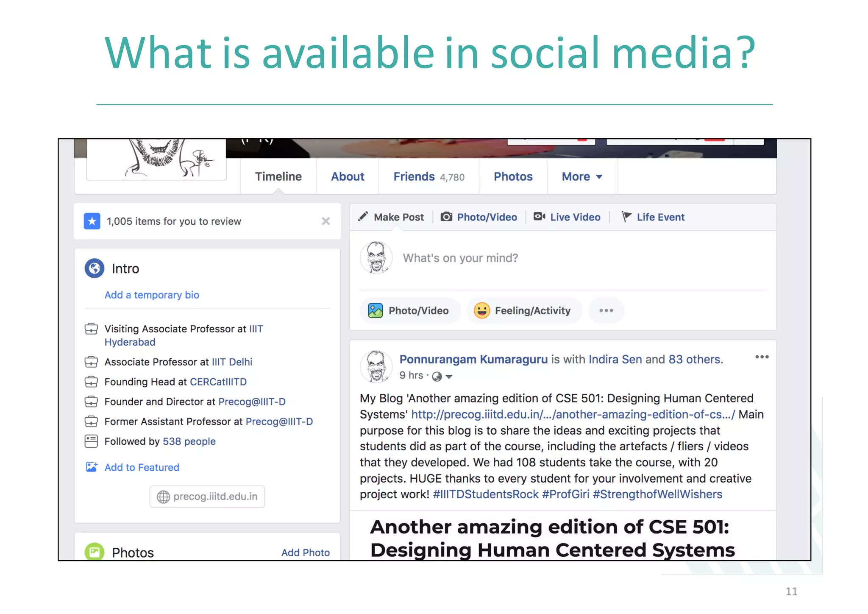Open IIIT Hyderabad workplace link

184,335
